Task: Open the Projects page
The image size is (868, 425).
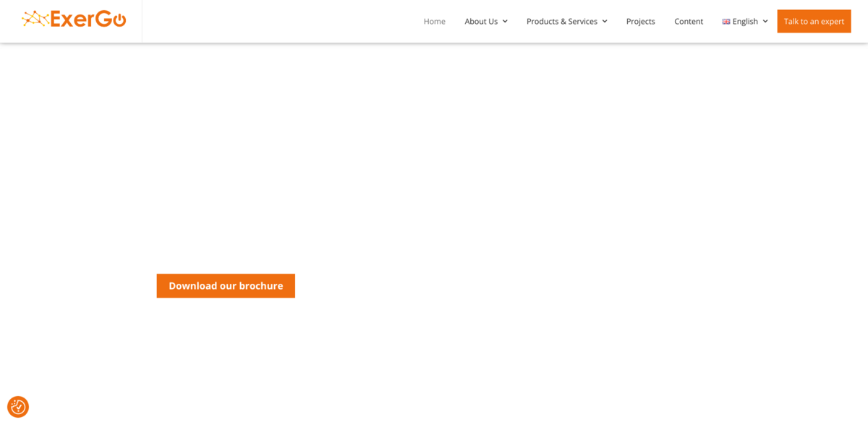Action: pos(640,21)
